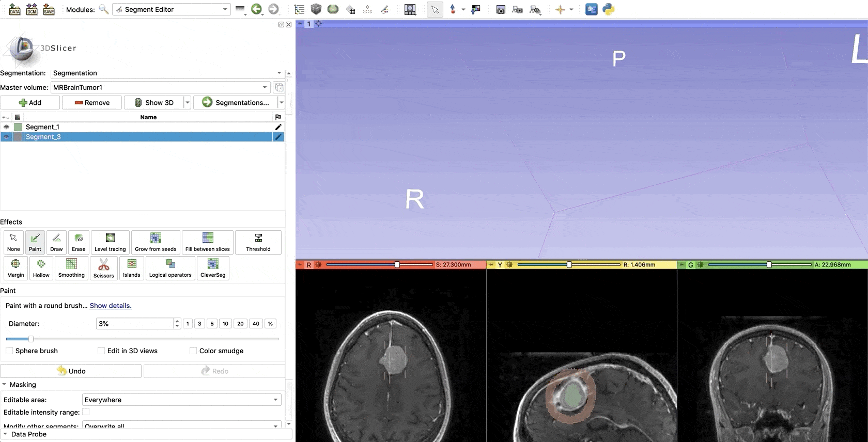This screenshot has width=868, height=442.
Task: Select the Paint effect
Action: click(x=35, y=242)
